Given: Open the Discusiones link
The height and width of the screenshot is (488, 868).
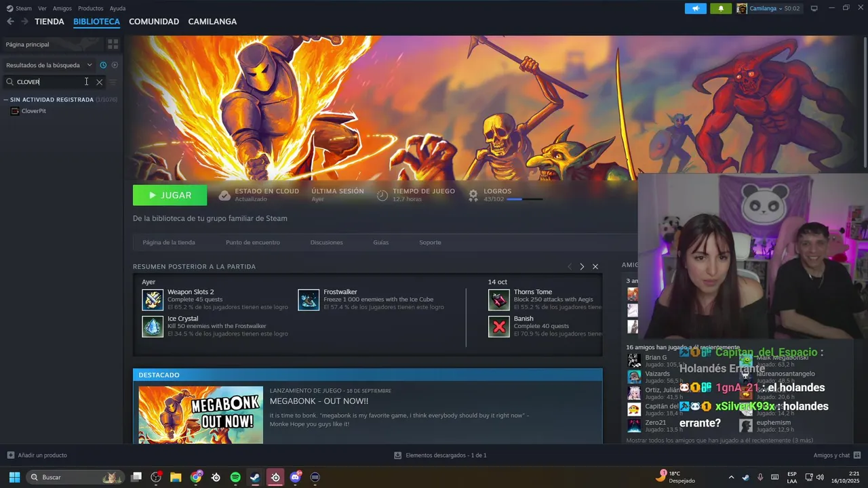Looking at the screenshot, I should 327,243.
